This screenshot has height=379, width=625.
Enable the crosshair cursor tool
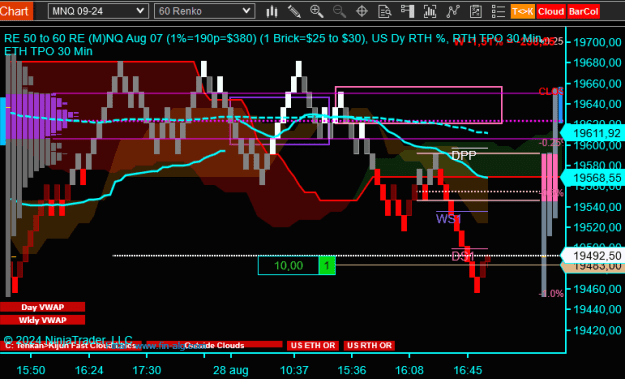tap(362, 11)
